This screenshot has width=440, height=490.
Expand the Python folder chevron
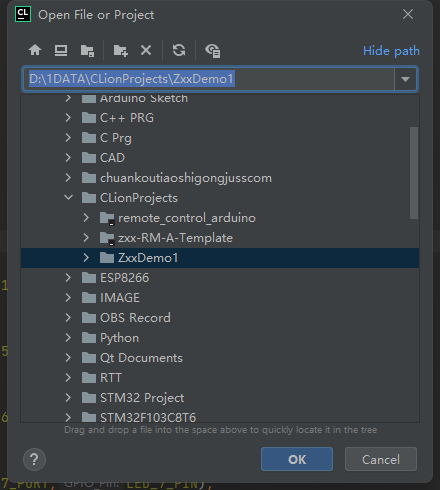(x=68, y=338)
